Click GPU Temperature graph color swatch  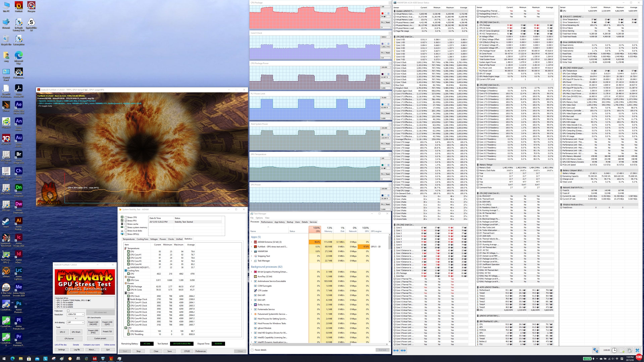pyautogui.click(x=383, y=165)
